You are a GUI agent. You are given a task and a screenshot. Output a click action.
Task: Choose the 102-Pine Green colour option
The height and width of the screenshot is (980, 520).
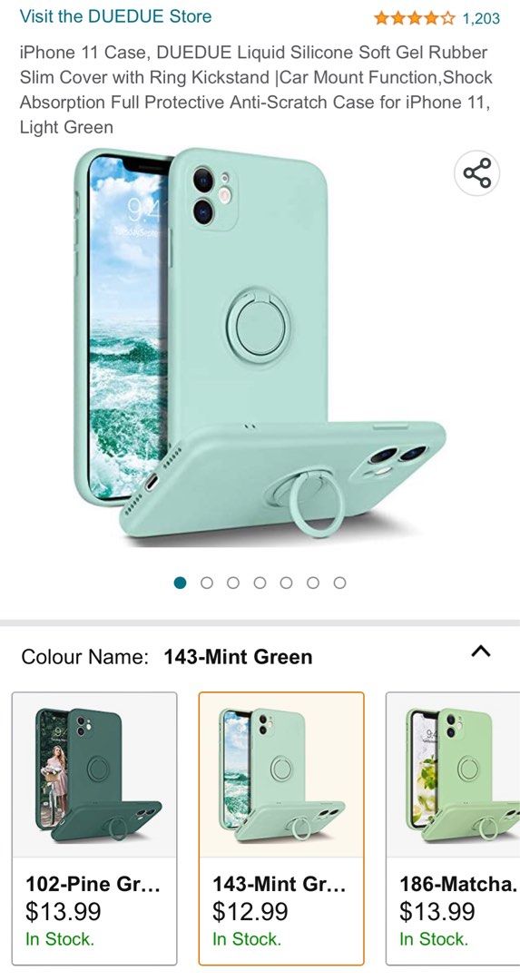pyautogui.click(x=94, y=828)
